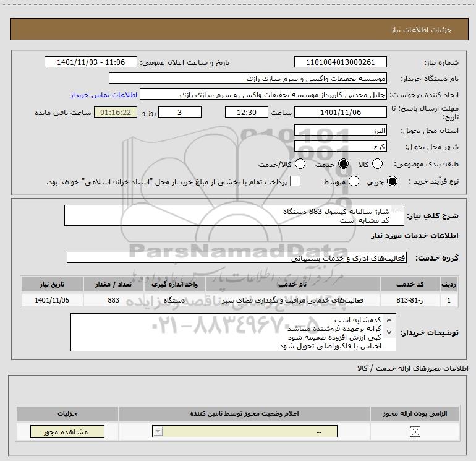
Task: Click the جزئیات column header
Action: point(67,413)
